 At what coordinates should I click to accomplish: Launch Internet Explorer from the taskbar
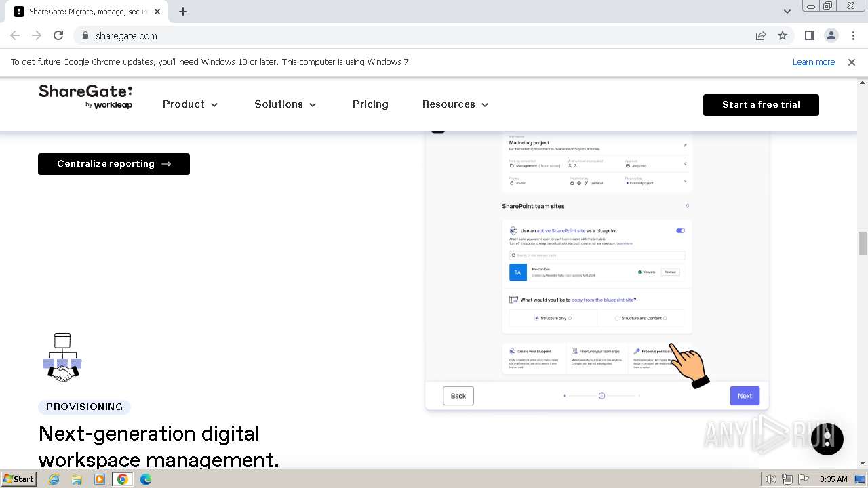[54, 479]
